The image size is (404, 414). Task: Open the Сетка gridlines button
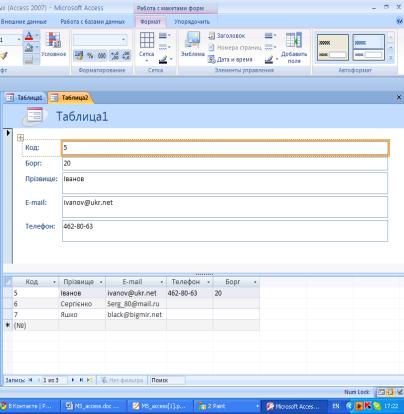(147, 46)
